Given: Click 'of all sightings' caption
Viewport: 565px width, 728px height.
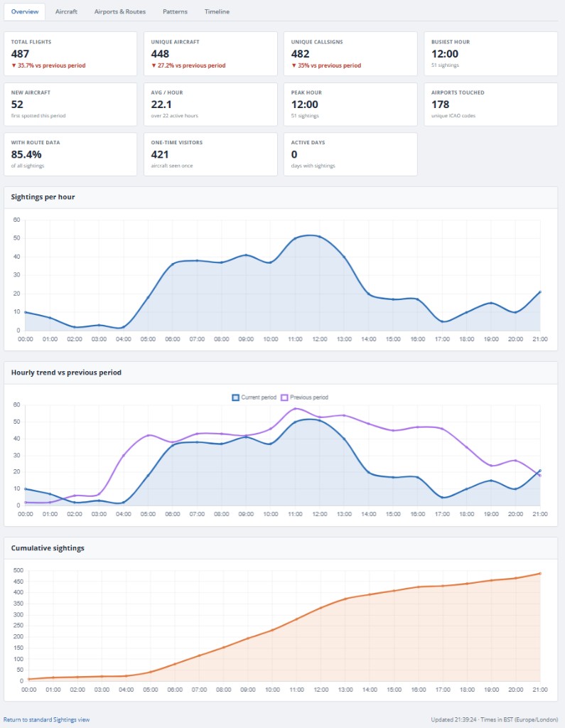Looking at the screenshot, I should point(28,166).
